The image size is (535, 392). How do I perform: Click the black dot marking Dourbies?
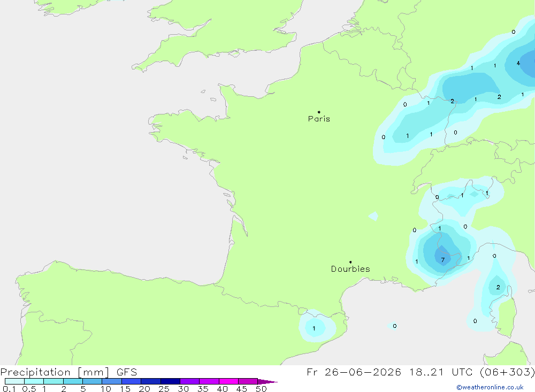coord(350,262)
